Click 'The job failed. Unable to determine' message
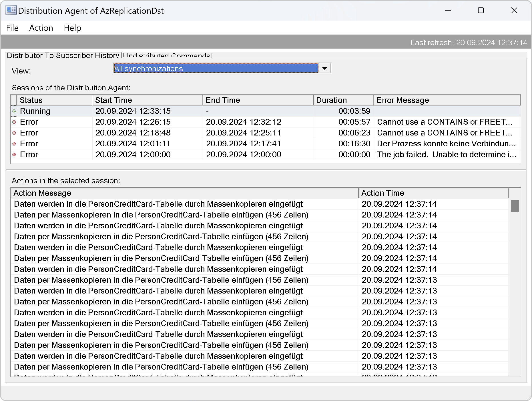This screenshot has height=401, width=532. pos(447,155)
